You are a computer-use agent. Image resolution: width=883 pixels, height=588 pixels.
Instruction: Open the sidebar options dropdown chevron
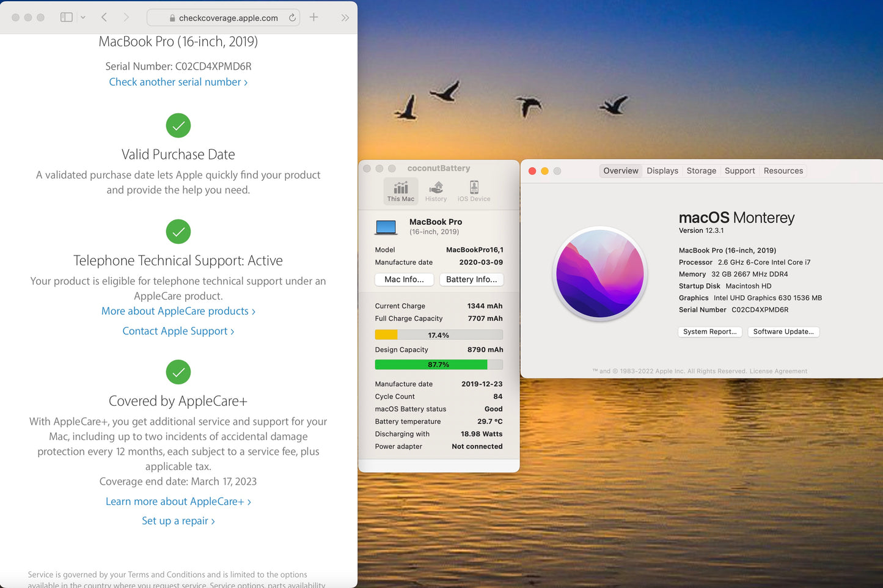coord(83,18)
